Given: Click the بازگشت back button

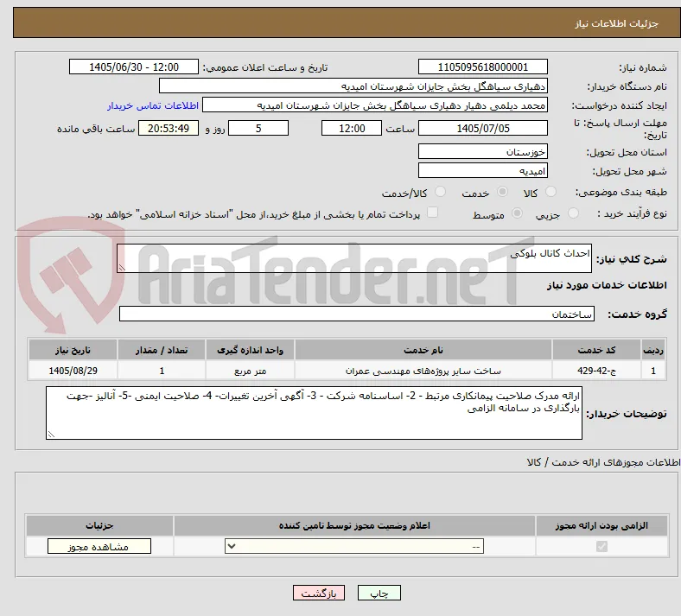Looking at the screenshot, I should click(319, 593).
